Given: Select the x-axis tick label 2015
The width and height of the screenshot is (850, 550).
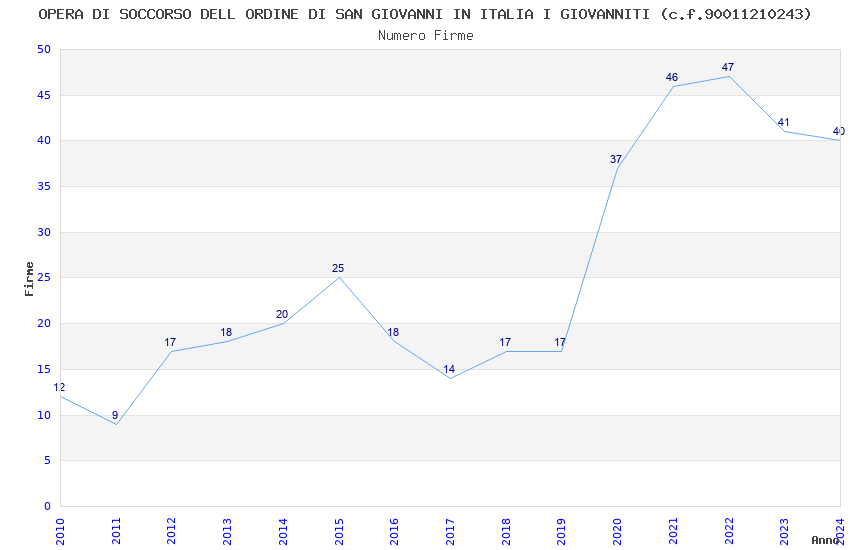Looking at the screenshot, I should point(339,532).
